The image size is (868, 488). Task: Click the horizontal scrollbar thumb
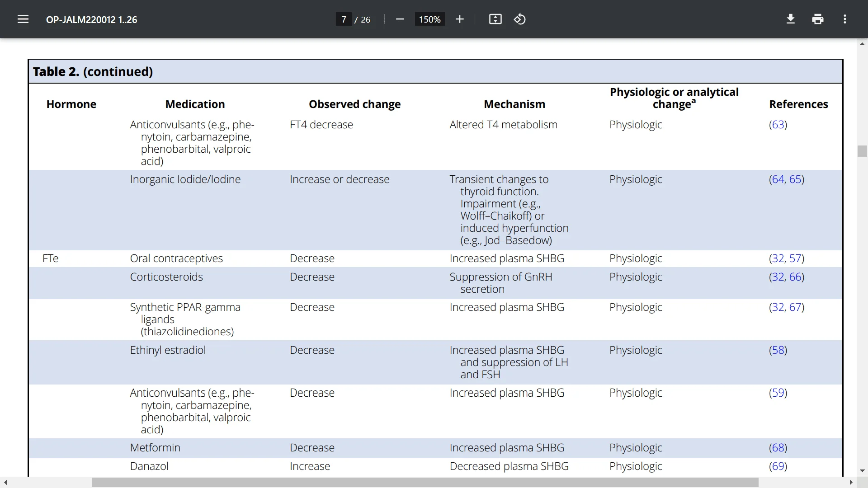[x=425, y=483]
